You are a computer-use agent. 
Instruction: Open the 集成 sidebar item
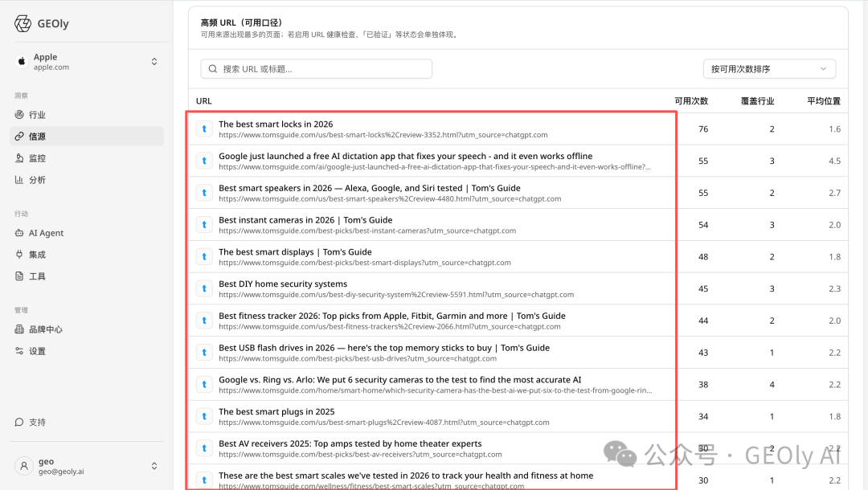click(x=87, y=255)
